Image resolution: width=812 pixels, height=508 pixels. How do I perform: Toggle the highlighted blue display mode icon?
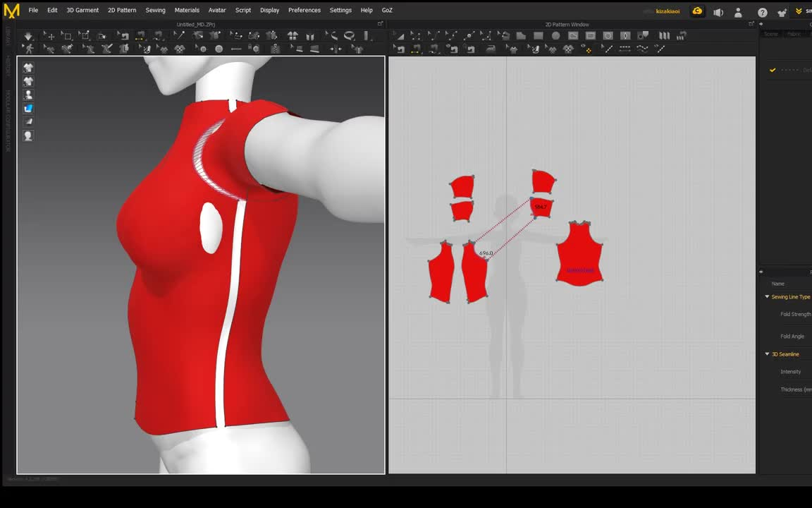tap(28, 108)
